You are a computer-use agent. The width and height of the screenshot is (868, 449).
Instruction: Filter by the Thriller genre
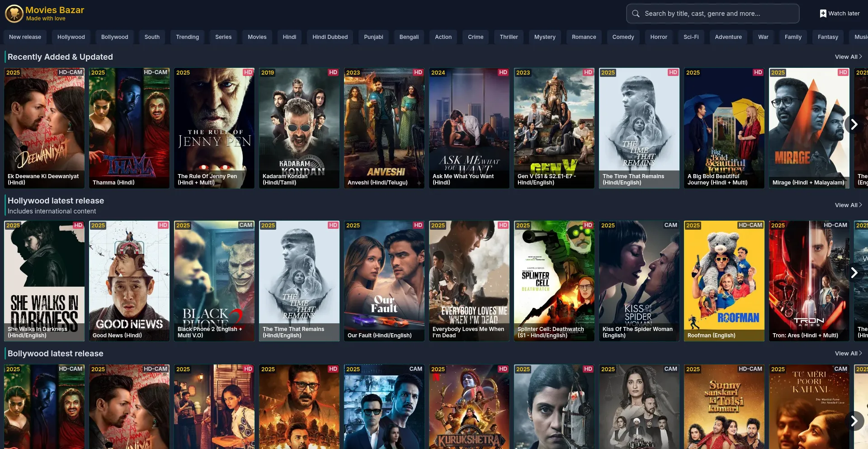509,37
